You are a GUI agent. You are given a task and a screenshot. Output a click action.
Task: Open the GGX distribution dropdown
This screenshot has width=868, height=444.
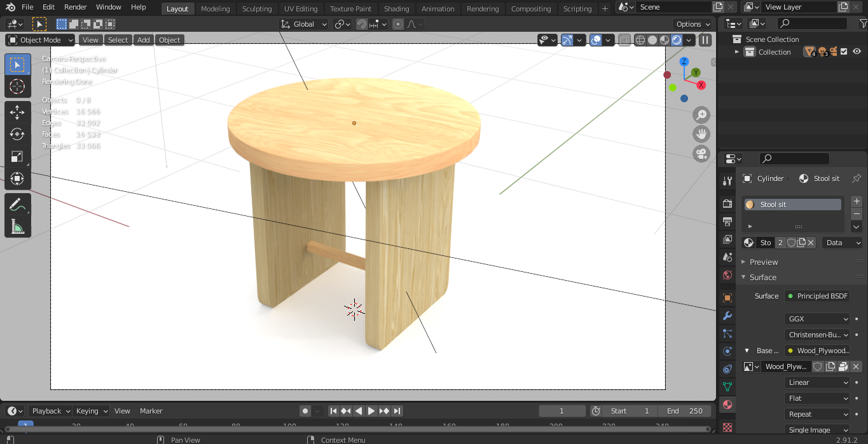point(817,319)
